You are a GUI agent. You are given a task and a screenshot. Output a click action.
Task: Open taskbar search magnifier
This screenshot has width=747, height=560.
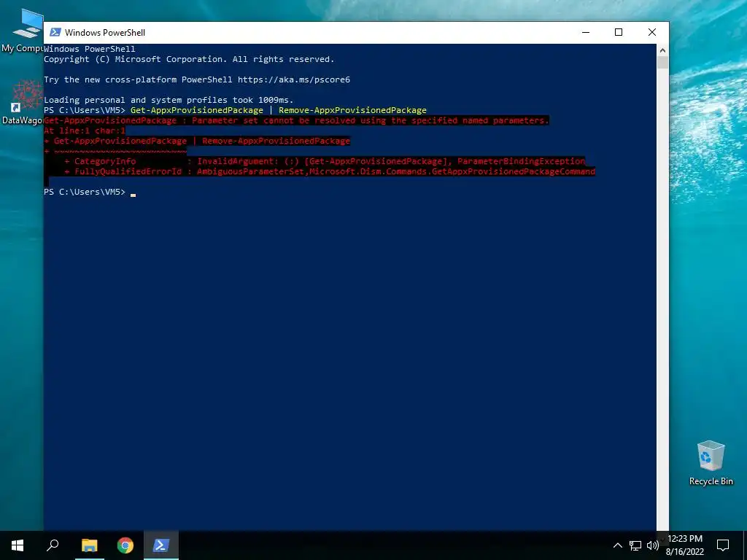[53, 545]
